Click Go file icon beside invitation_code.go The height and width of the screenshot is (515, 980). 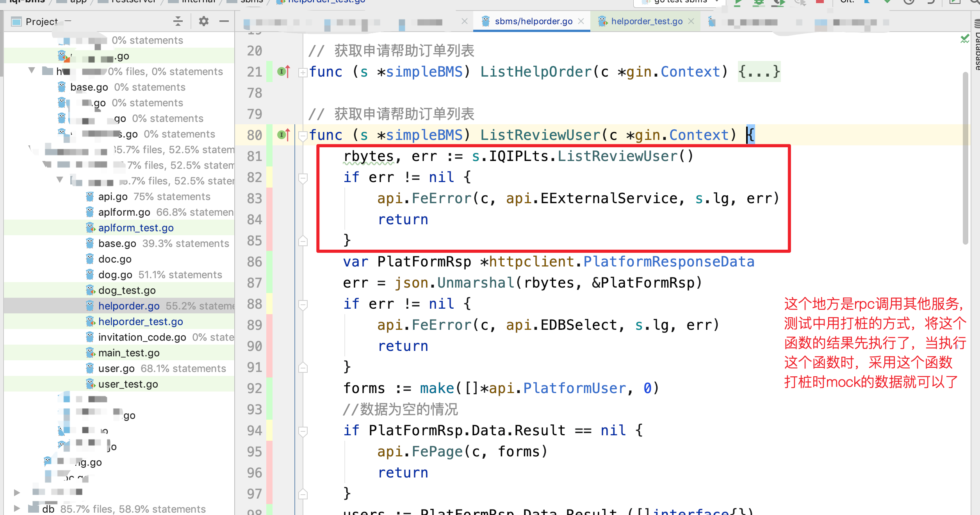(x=90, y=337)
